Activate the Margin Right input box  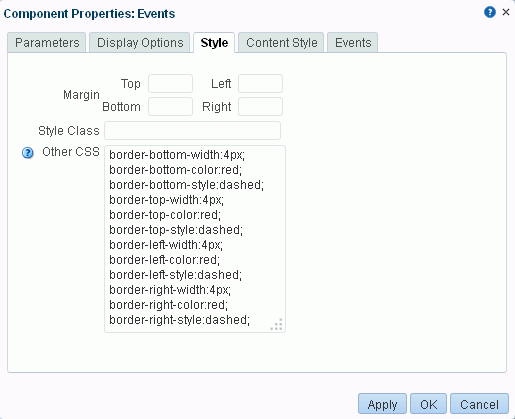click(x=260, y=107)
